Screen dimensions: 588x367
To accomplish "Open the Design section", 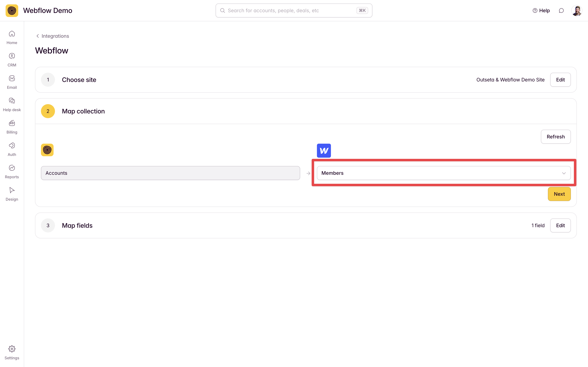I will pyautogui.click(x=12, y=194).
